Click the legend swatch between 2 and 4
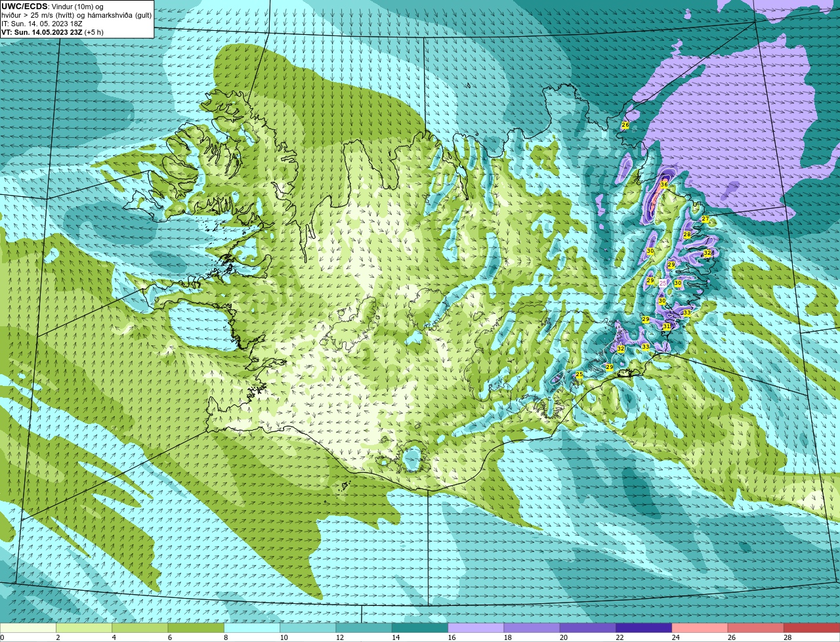Image resolution: width=840 pixels, height=642 pixels. tap(84, 628)
